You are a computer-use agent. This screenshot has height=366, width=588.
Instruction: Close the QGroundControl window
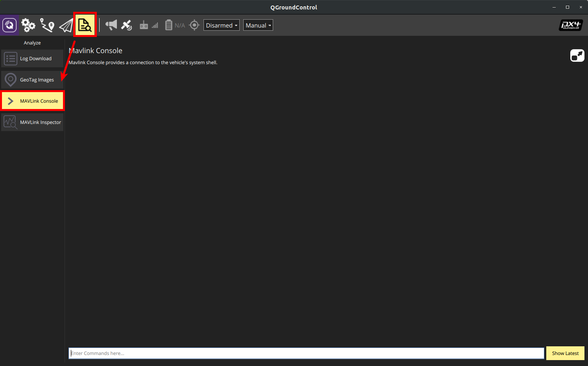point(581,7)
